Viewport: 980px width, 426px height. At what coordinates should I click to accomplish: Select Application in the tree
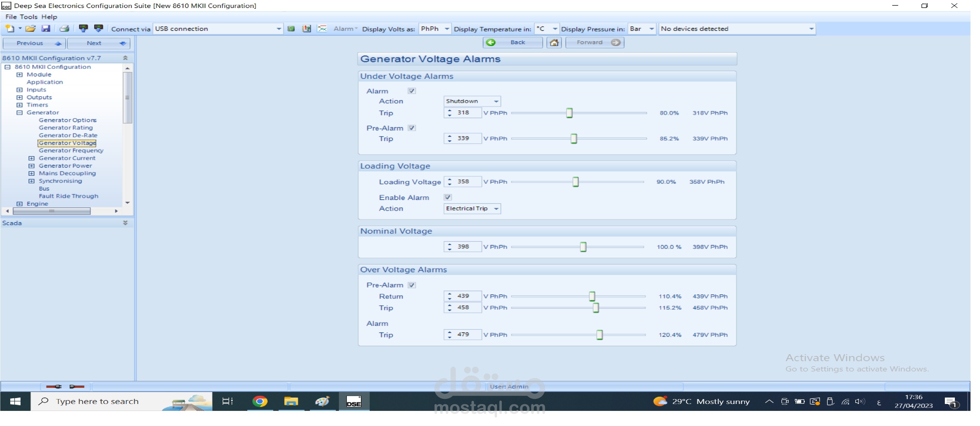click(45, 82)
